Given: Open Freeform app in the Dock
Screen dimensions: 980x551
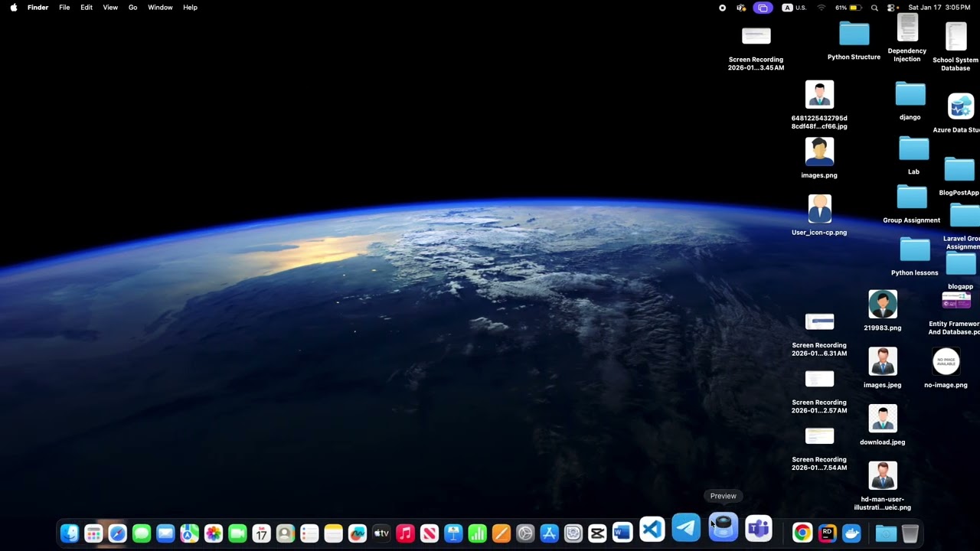Looking at the screenshot, I should pos(358,533).
